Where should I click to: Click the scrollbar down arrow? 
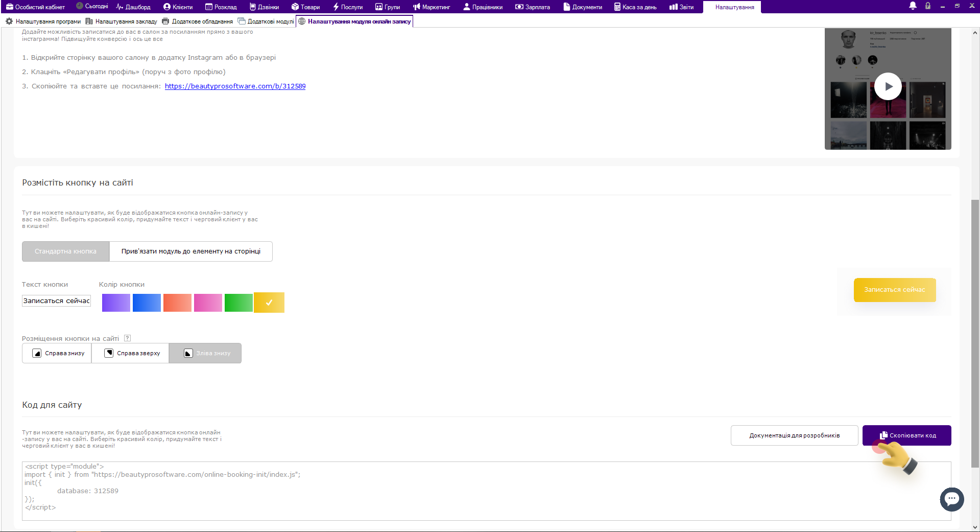[x=975, y=527]
